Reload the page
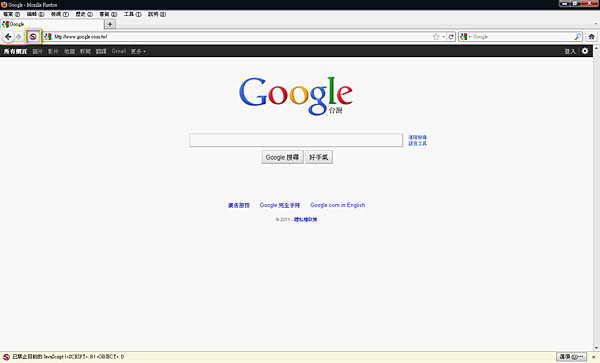 pyautogui.click(x=451, y=37)
